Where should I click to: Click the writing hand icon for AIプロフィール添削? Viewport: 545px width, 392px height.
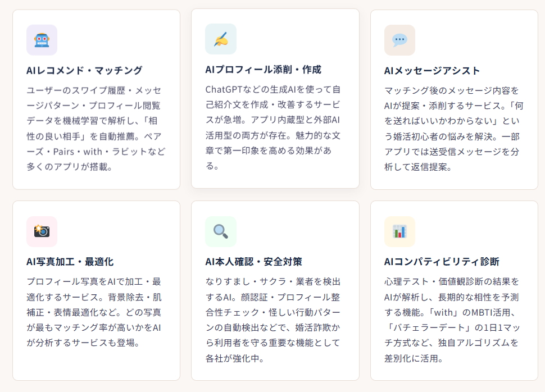pos(221,39)
